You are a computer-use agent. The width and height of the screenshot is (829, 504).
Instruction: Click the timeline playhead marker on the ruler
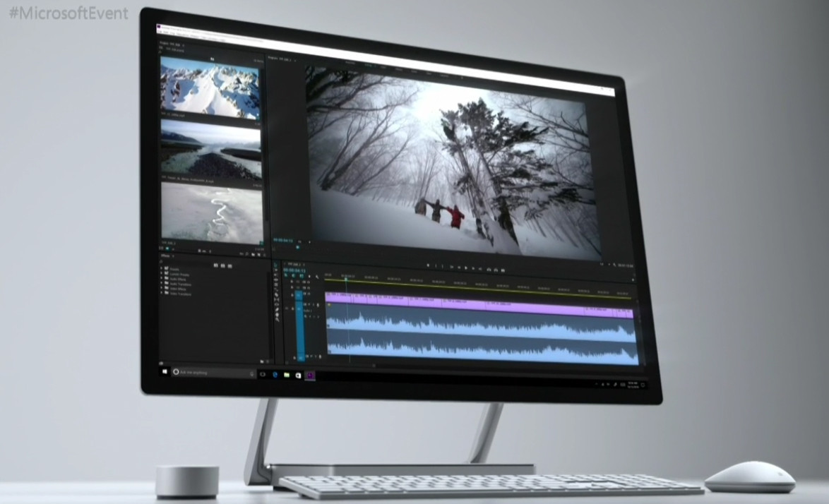tap(346, 279)
